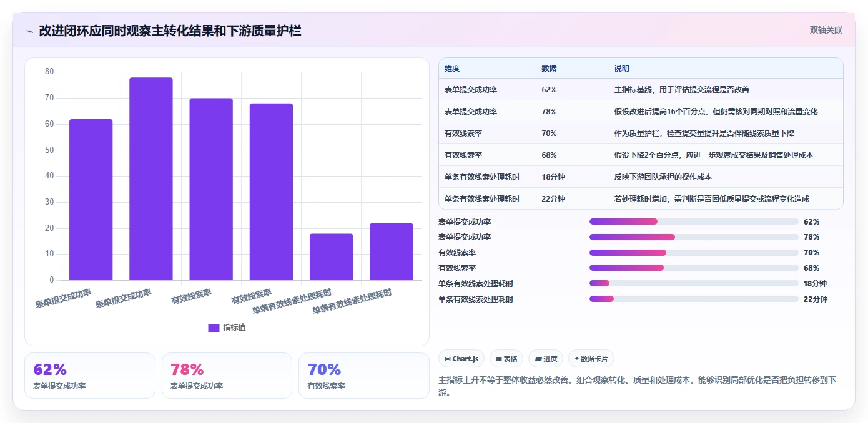868x423 pixels.
Task: Click the 双轴关联 label in the header
Action: [826, 30]
